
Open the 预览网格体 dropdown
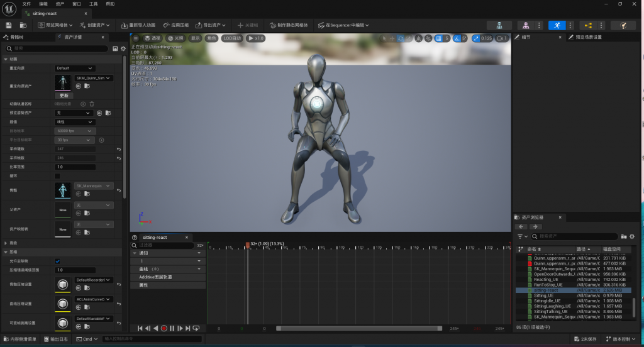click(x=55, y=26)
